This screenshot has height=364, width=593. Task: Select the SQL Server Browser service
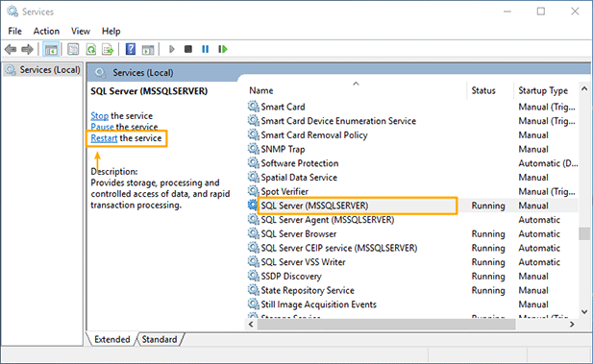412,233
